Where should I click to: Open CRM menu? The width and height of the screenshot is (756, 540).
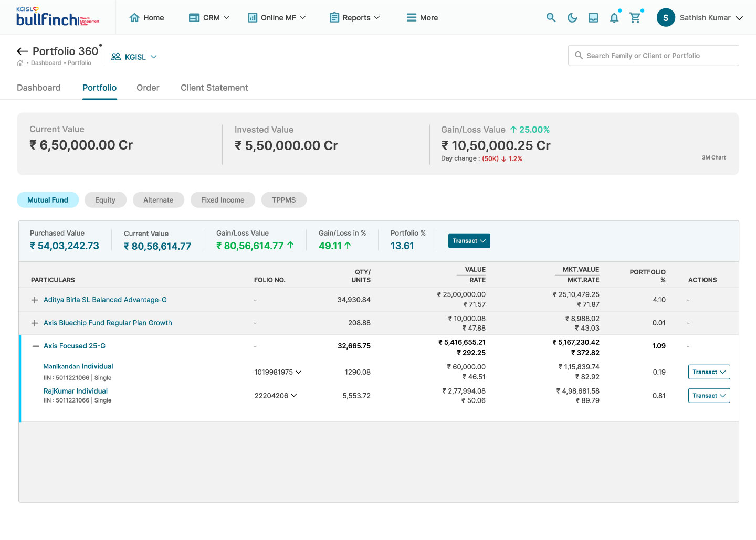pyautogui.click(x=209, y=17)
